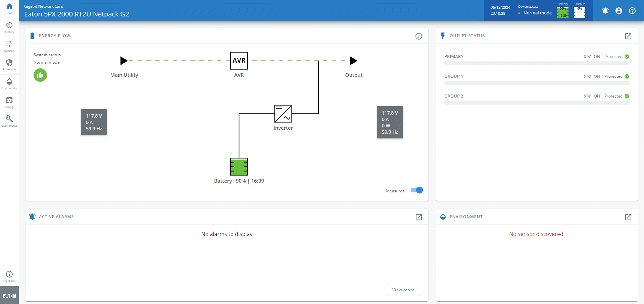Screen dimensions: 644x304
Task: Open the Controls section
Action: coord(9,47)
